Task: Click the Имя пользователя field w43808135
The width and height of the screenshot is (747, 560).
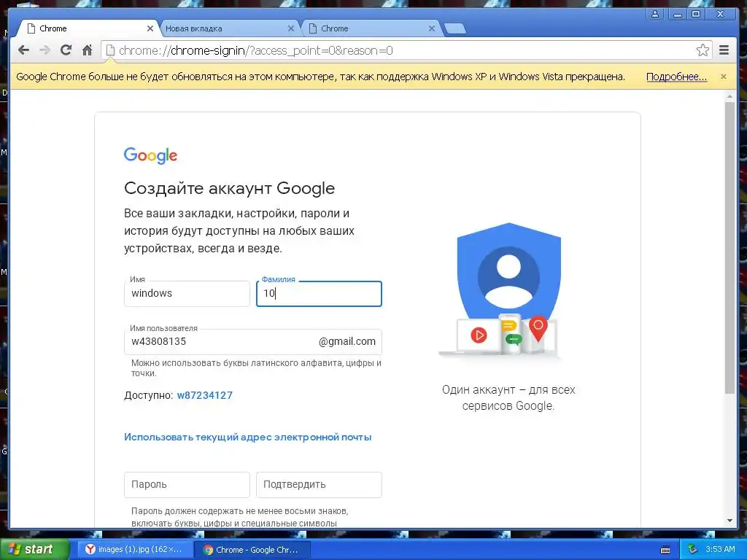Action: 253,342
